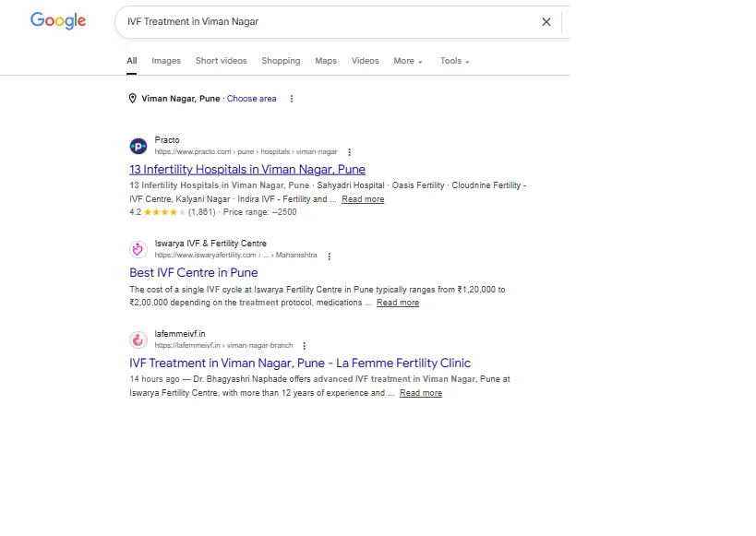756x536 pixels.
Task: Expand the More search filters dropdown
Action: [408, 61]
